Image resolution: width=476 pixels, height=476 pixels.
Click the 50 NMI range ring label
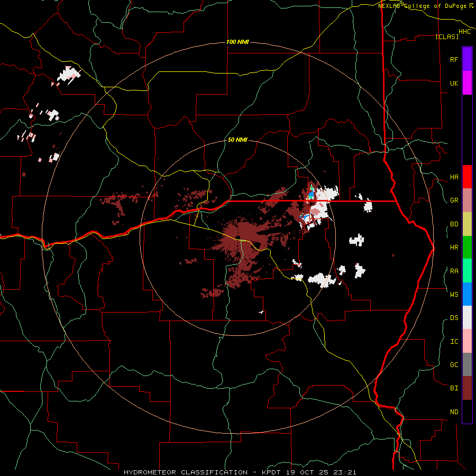coord(237,140)
